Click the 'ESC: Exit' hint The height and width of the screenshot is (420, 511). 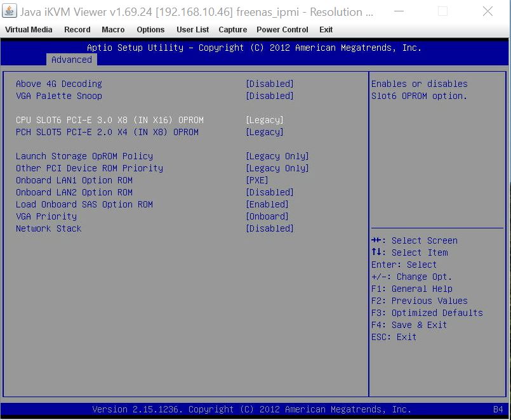[x=394, y=337]
